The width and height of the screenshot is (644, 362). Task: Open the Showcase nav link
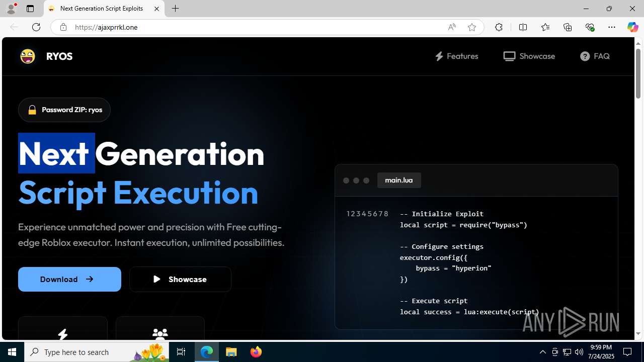(529, 56)
